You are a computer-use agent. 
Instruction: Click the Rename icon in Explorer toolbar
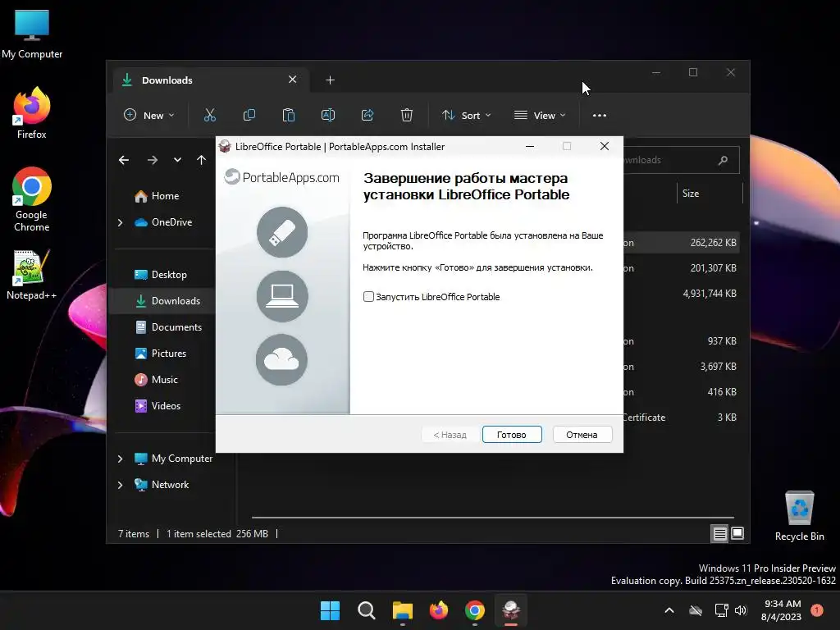pyautogui.click(x=328, y=115)
